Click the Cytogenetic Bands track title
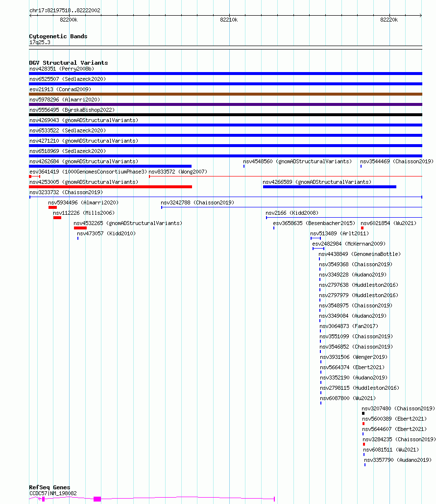This screenshot has width=436, height=504. (58, 36)
